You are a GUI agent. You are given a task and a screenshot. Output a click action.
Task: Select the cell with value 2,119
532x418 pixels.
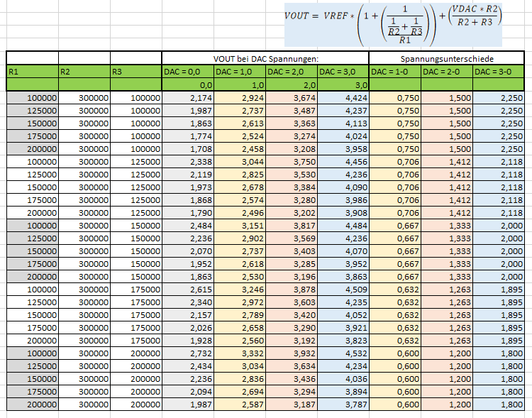(188, 175)
